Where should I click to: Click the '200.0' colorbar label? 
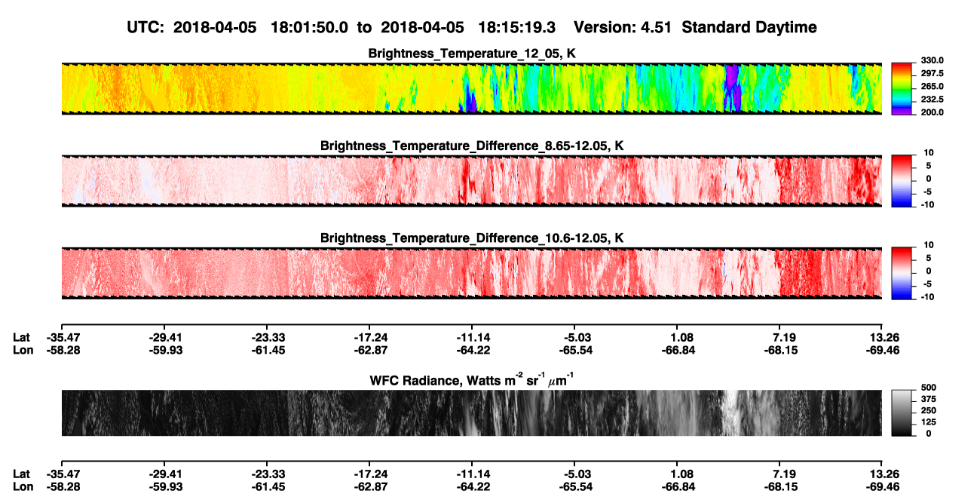tap(932, 112)
